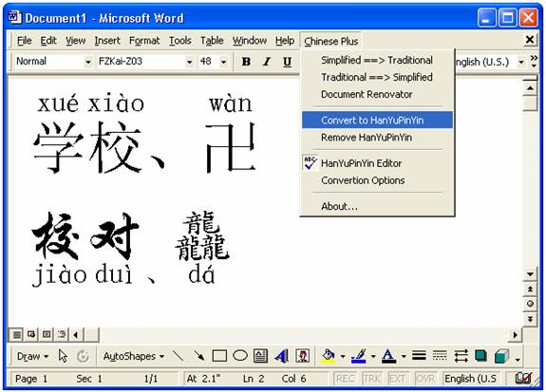Open the font size 48 dropdown

tap(223, 62)
